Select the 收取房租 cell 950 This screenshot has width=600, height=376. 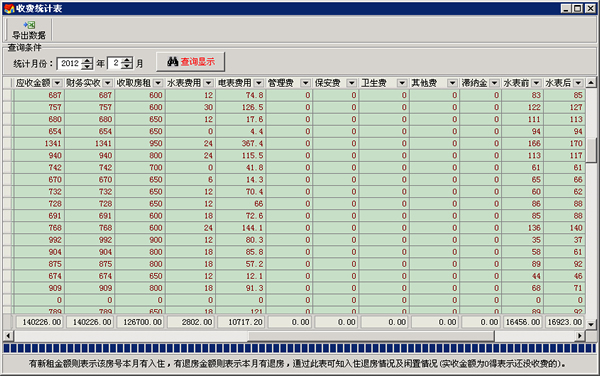pos(140,143)
